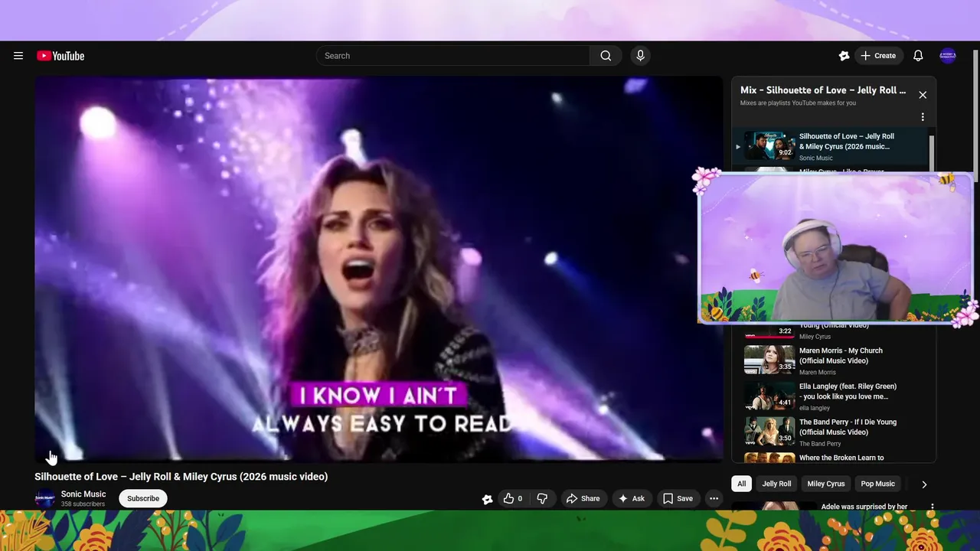Click the Maren Morris channel name in playlist
The width and height of the screenshot is (980, 551).
[x=818, y=373]
